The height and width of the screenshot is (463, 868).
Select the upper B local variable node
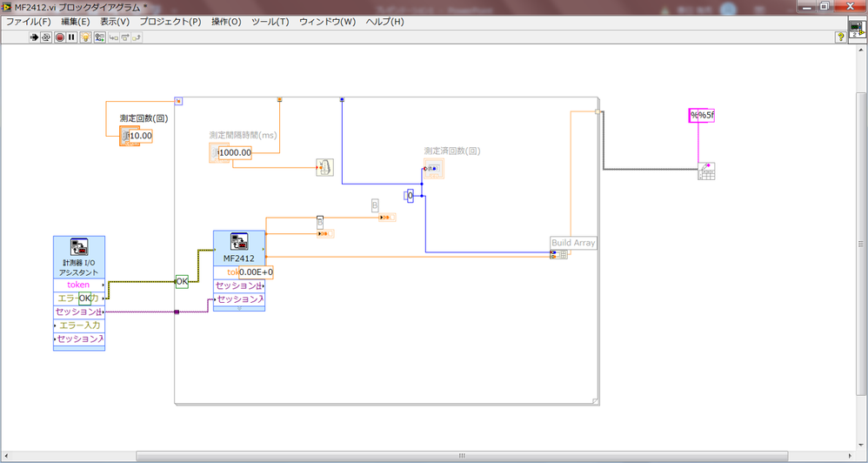pyautogui.click(x=387, y=218)
